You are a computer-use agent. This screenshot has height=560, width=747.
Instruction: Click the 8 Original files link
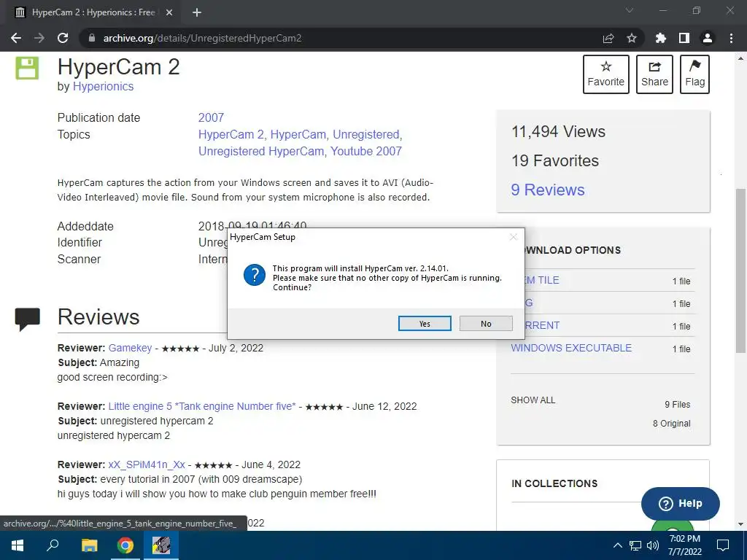tap(671, 424)
